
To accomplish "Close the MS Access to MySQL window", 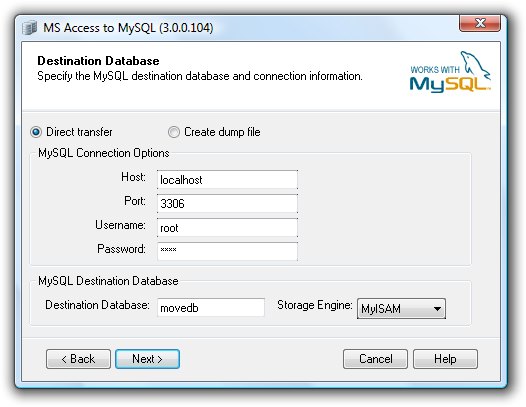I will (480, 23).
